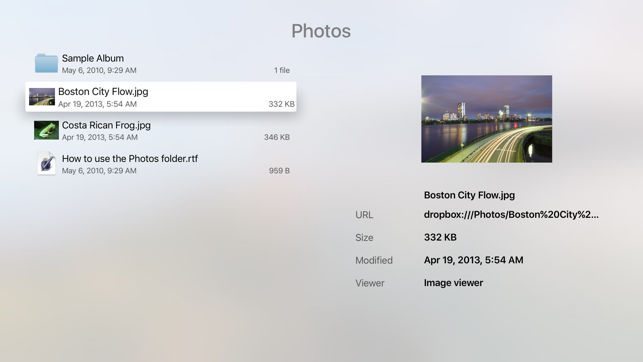Click the Costa Rican Frog date line
This screenshot has height=362, width=643.
click(100, 137)
